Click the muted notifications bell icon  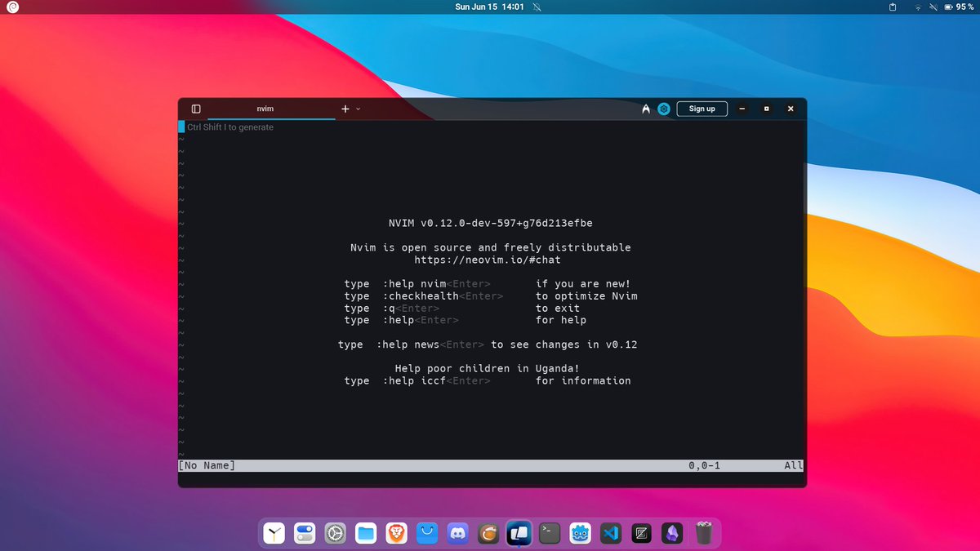pos(537,7)
